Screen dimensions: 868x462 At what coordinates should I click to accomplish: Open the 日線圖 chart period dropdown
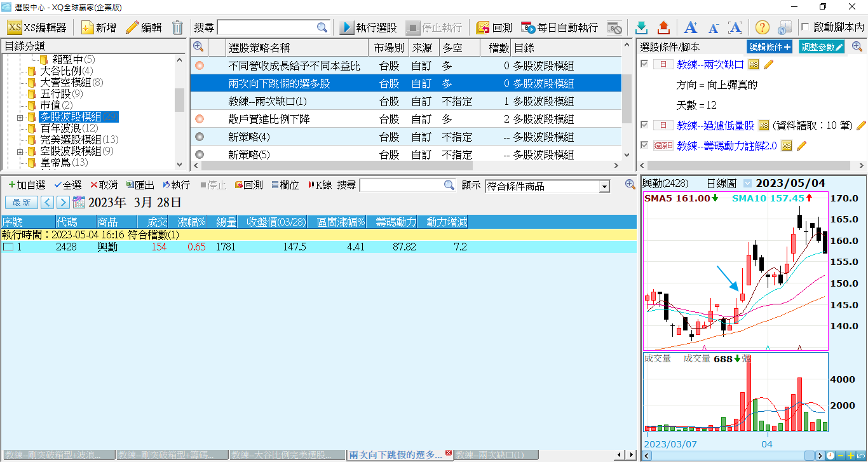(x=747, y=184)
